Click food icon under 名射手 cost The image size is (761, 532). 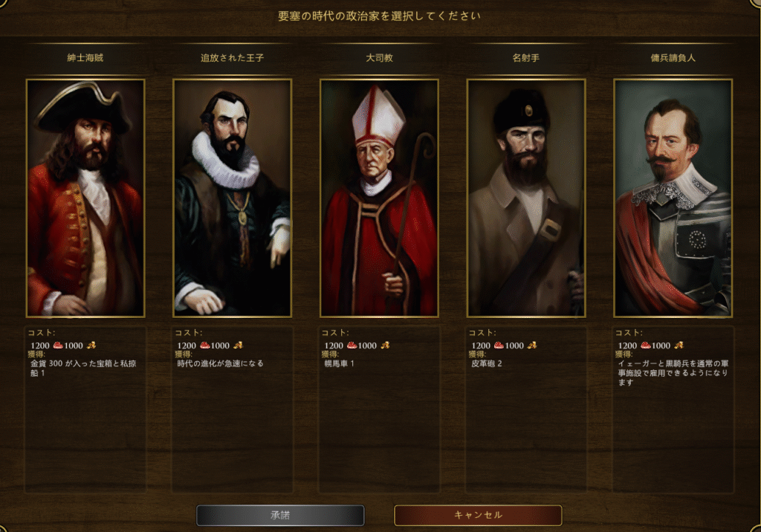pyautogui.click(x=499, y=345)
